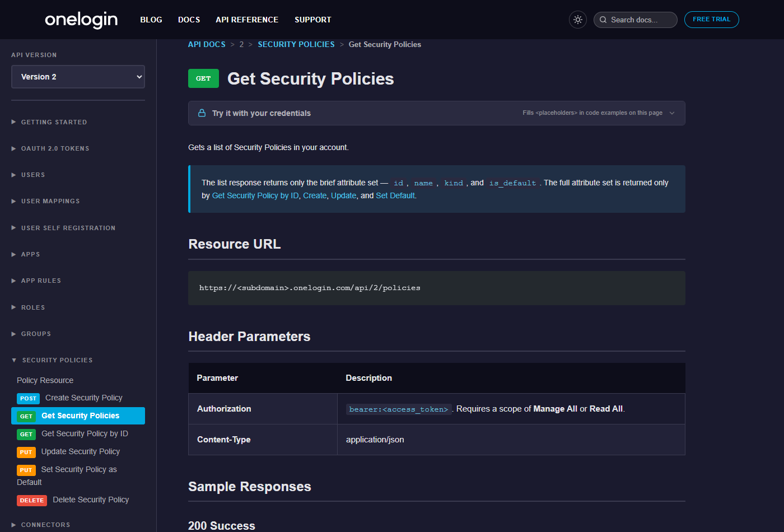
Task: Open Docs in top navigation
Action: [189, 20]
